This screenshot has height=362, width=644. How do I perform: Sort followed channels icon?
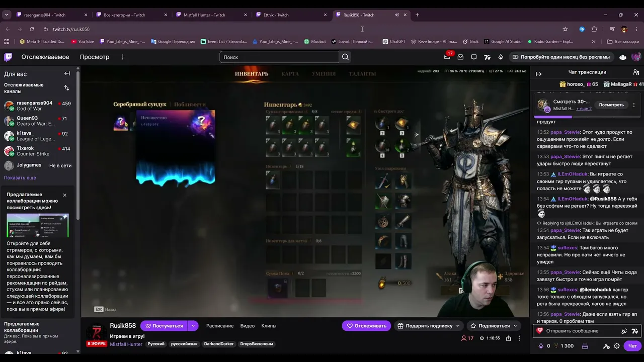coord(66,88)
